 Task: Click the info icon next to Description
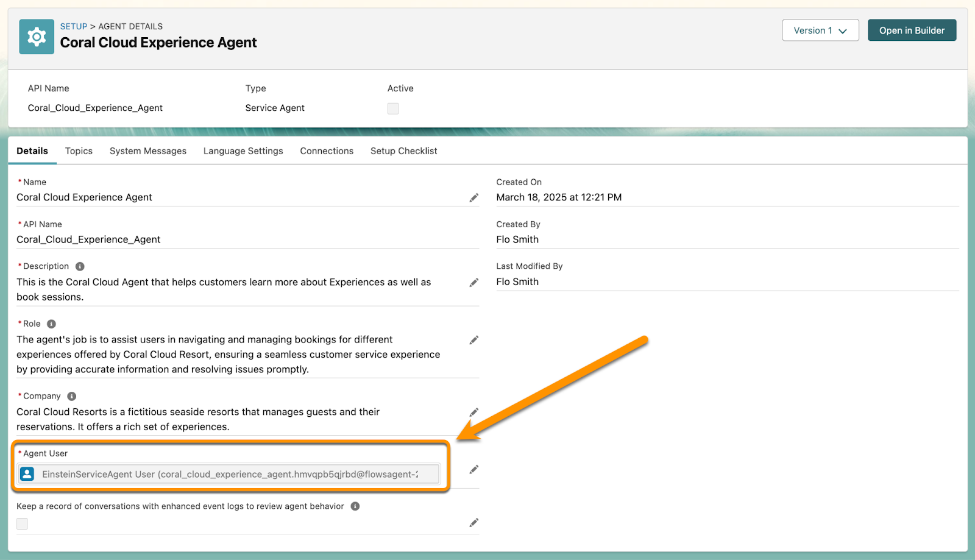click(80, 265)
